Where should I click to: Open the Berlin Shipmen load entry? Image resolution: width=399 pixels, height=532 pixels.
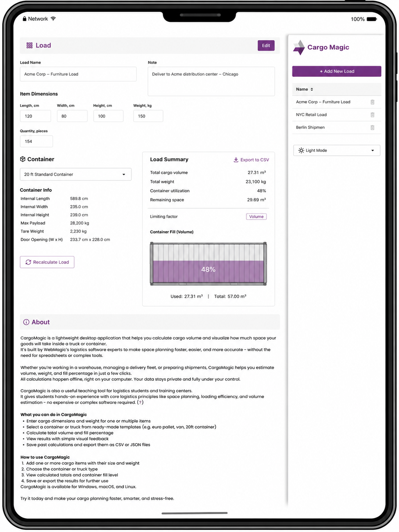[310, 127]
